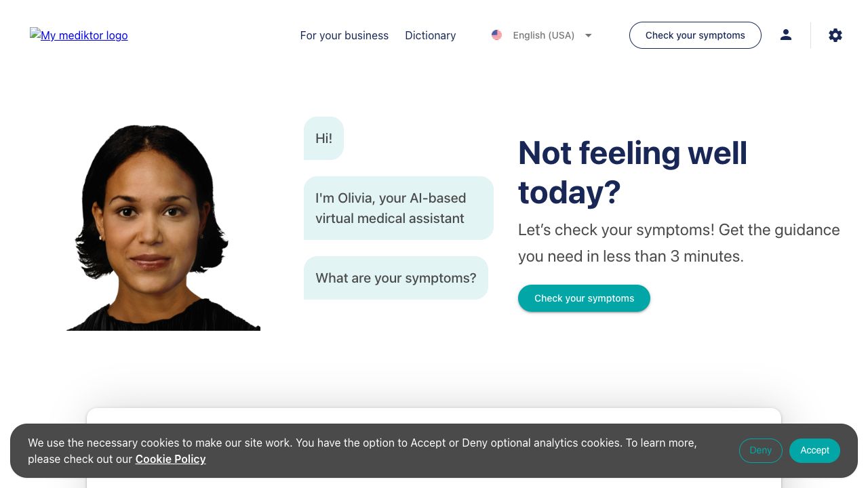This screenshot has height=488, width=868.
Task: Go to the Dictionary page
Action: point(431,35)
